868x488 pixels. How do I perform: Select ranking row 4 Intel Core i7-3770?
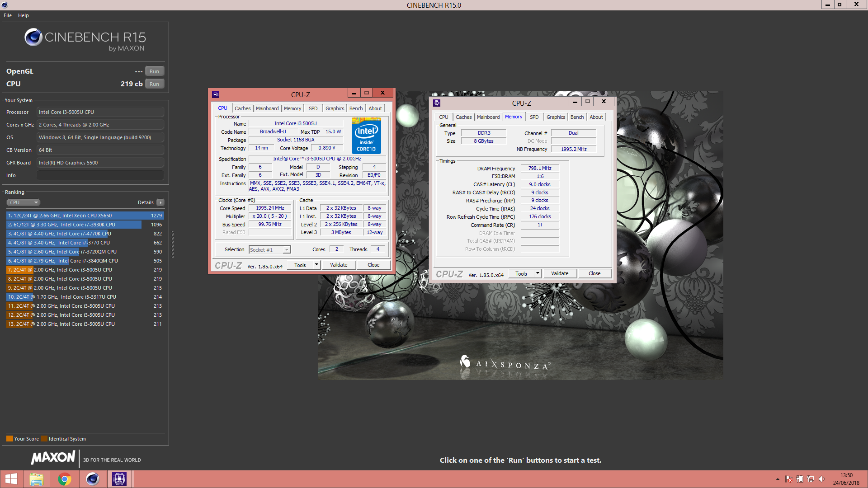coord(85,243)
